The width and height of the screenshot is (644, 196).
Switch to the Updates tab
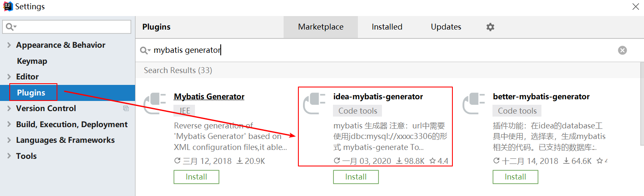tap(446, 27)
